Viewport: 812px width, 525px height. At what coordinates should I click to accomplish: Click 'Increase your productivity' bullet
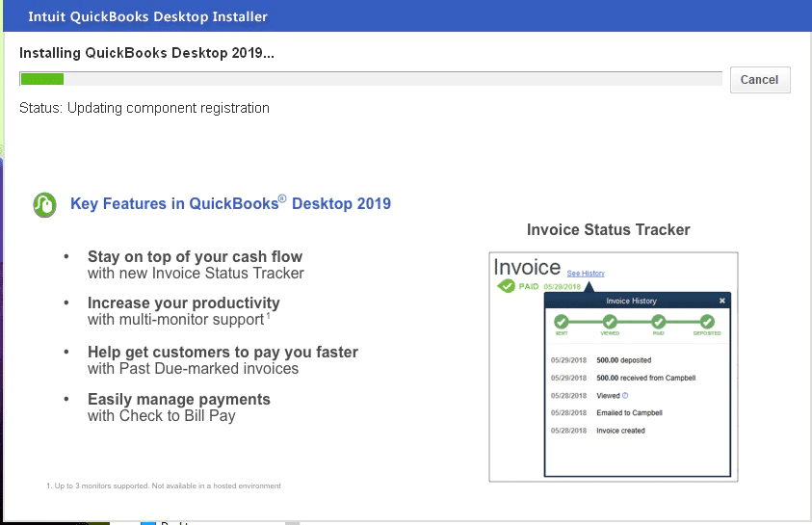point(183,302)
